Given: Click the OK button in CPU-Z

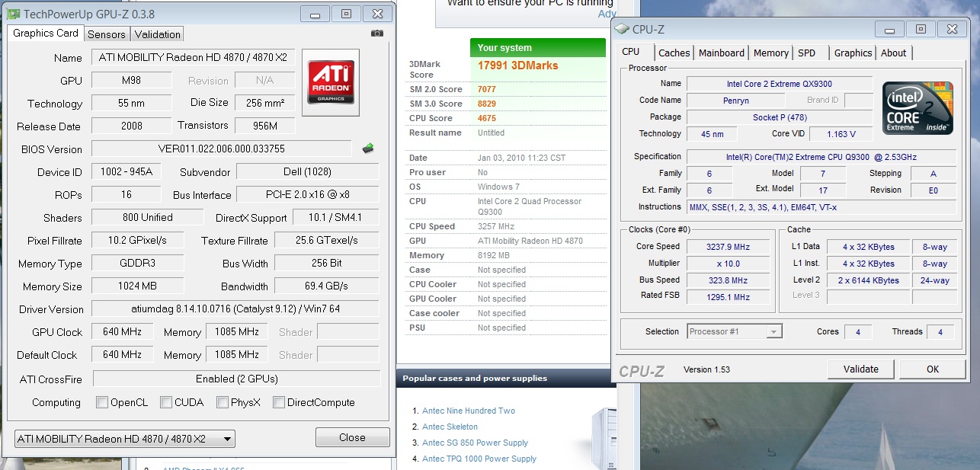Looking at the screenshot, I should coord(933,369).
